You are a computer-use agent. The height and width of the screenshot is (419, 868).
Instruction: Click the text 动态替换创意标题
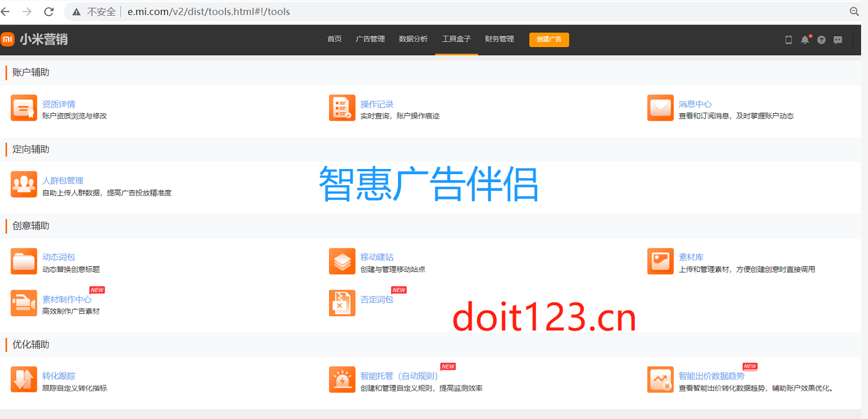tap(71, 270)
